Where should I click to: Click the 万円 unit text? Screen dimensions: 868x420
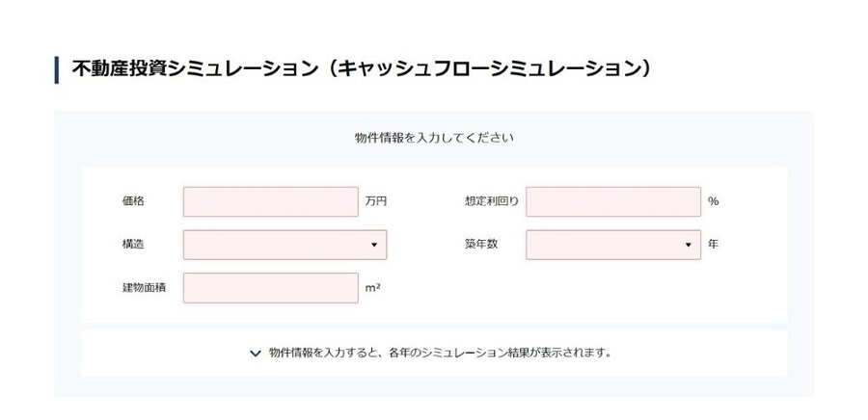pyautogui.click(x=376, y=201)
